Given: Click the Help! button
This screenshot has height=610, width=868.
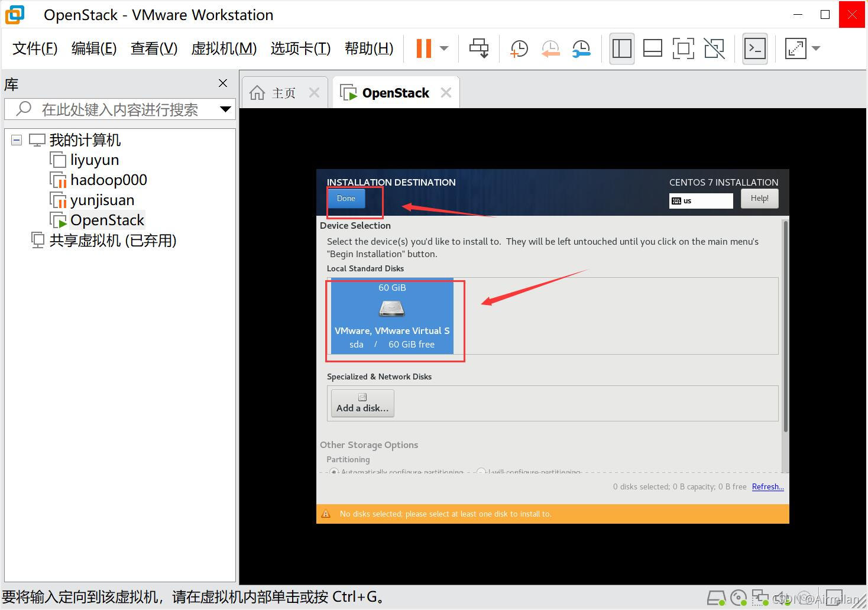Looking at the screenshot, I should 759,199.
